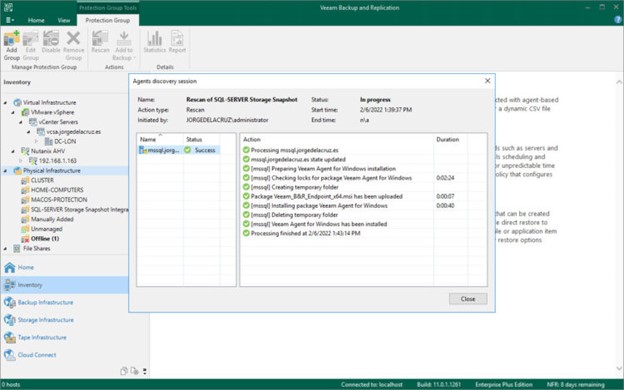This screenshot has width=624, height=390.
Task: Collapse the Nutanix AHV tree node
Action: [13, 151]
